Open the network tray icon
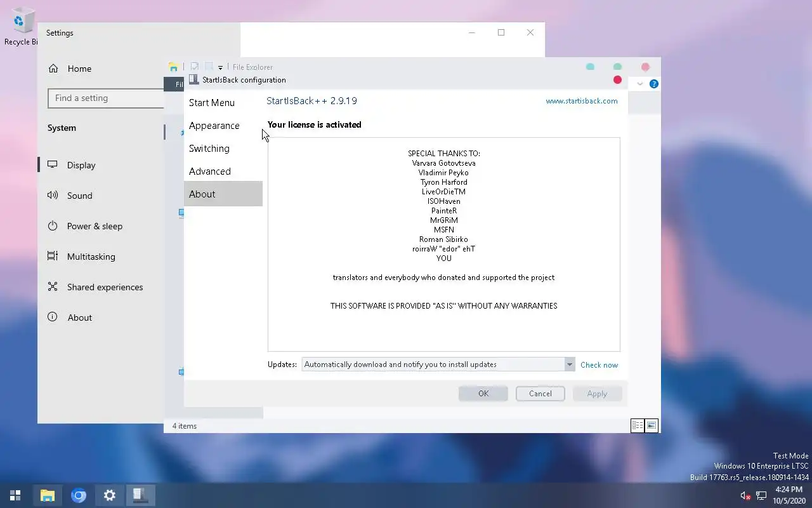812x508 pixels. (x=761, y=495)
